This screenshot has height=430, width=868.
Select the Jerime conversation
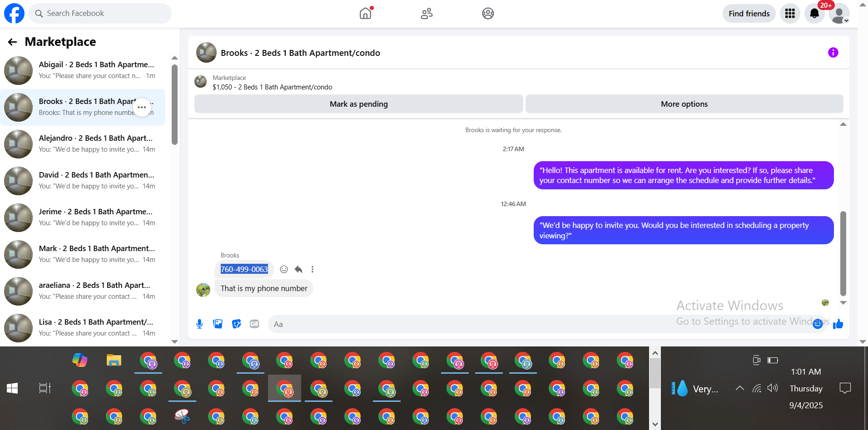click(x=83, y=217)
